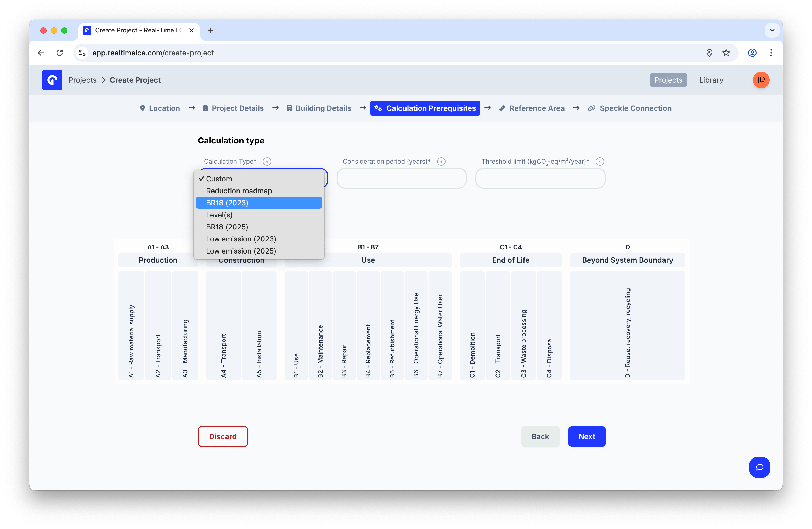Toggle B3 - Repair stage
The image size is (812, 529).
[x=344, y=325]
